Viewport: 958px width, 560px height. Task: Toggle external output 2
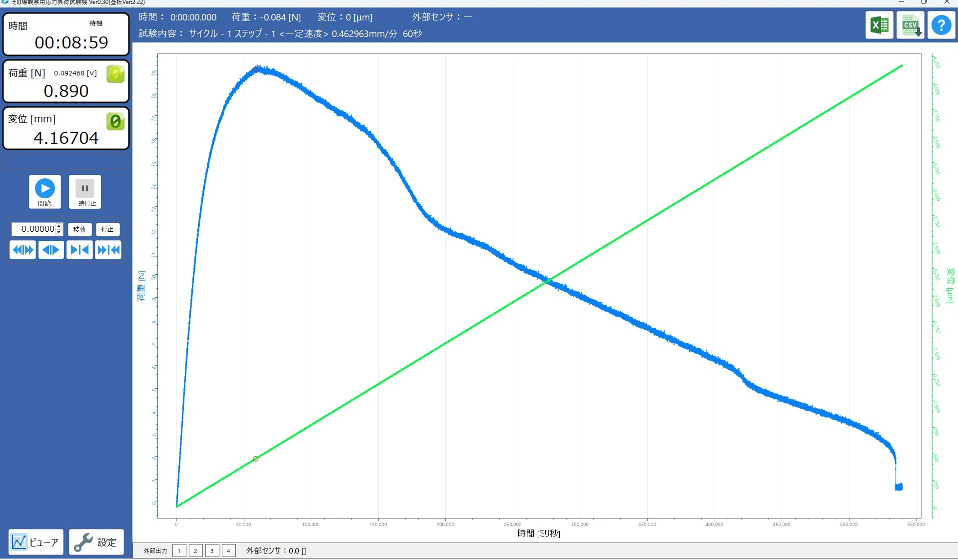click(x=195, y=551)
